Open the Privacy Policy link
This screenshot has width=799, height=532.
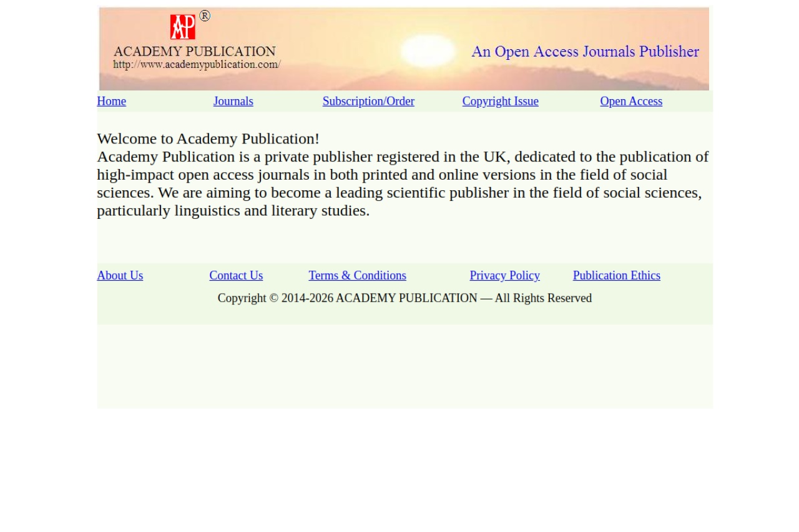(504, 275)
